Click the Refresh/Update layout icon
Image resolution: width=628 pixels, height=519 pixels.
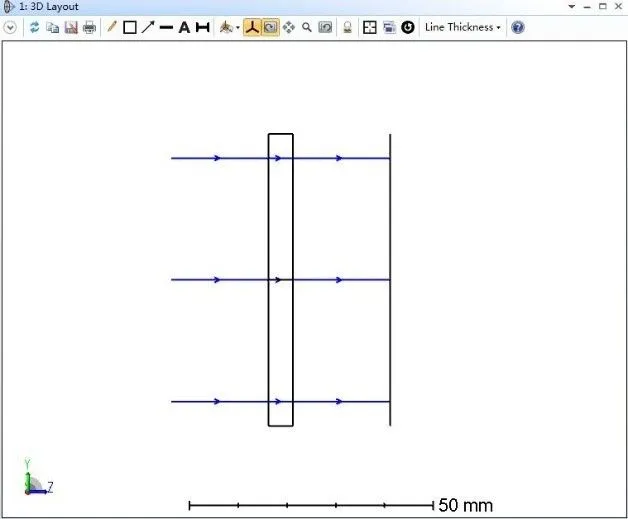[x=34, y=27]
